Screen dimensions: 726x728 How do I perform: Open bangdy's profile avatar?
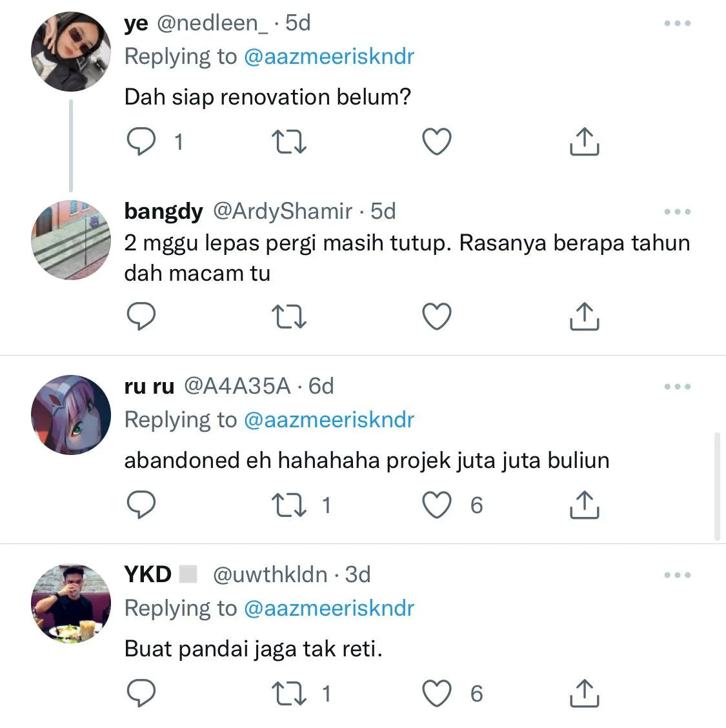[71, 240]
